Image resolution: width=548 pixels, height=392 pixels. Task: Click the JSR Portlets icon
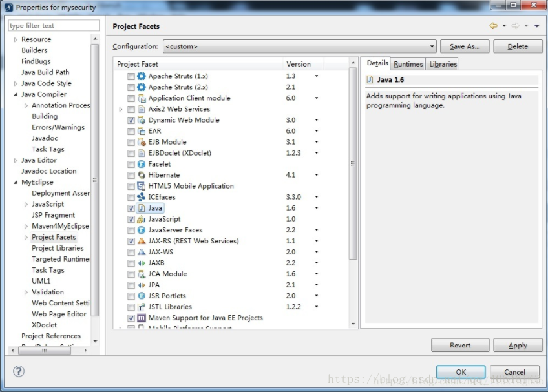[x=141, y=296]
